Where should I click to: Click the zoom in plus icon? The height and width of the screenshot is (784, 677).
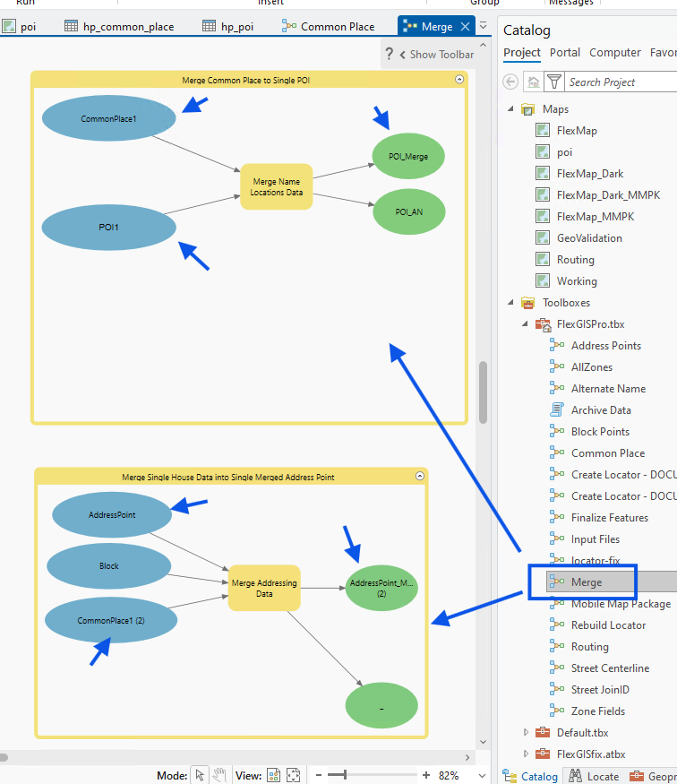(425, 775)
